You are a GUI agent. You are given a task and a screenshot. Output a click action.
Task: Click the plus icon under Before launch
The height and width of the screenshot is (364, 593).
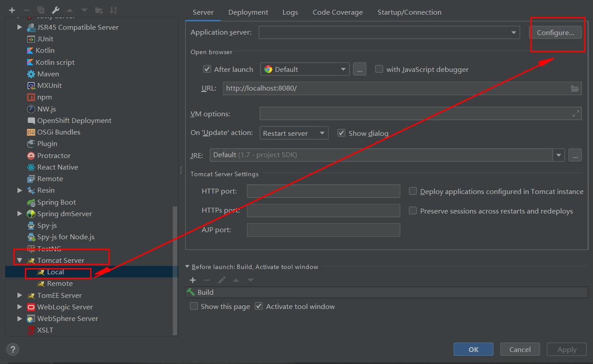pos(193,280)
